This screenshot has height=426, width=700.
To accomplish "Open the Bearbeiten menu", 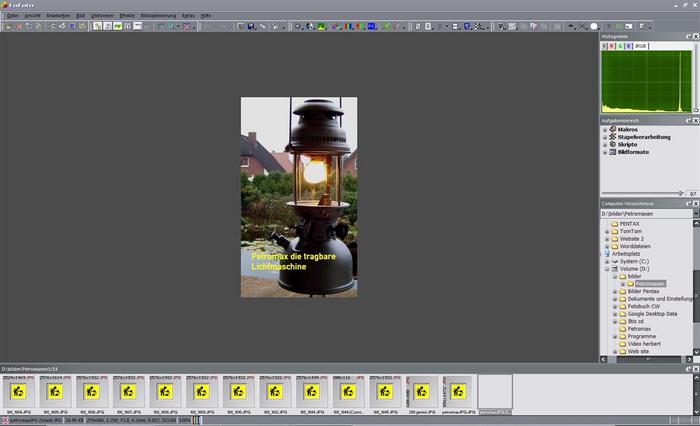I will coord(58,16).
